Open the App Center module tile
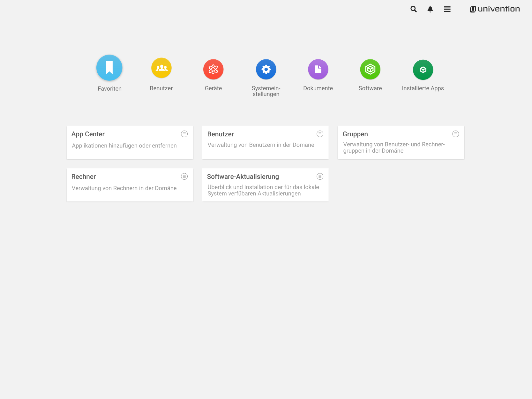The image size is (532, 399). point(124,143)
